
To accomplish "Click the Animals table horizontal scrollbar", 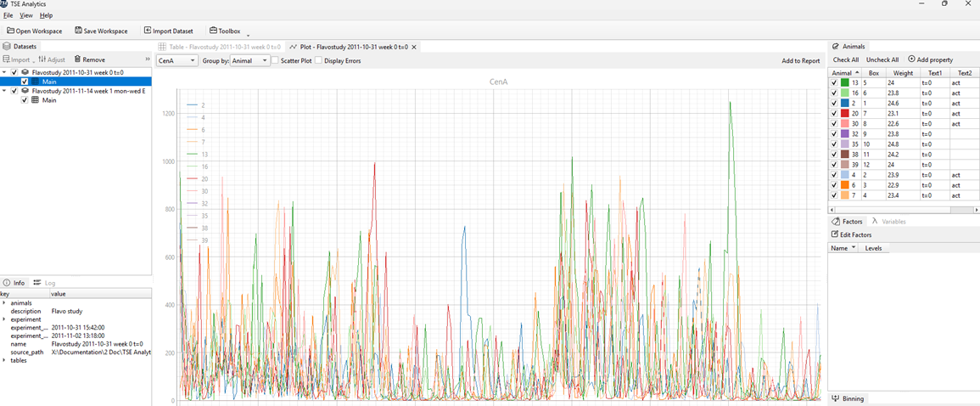I will click(x=904, y=210).
